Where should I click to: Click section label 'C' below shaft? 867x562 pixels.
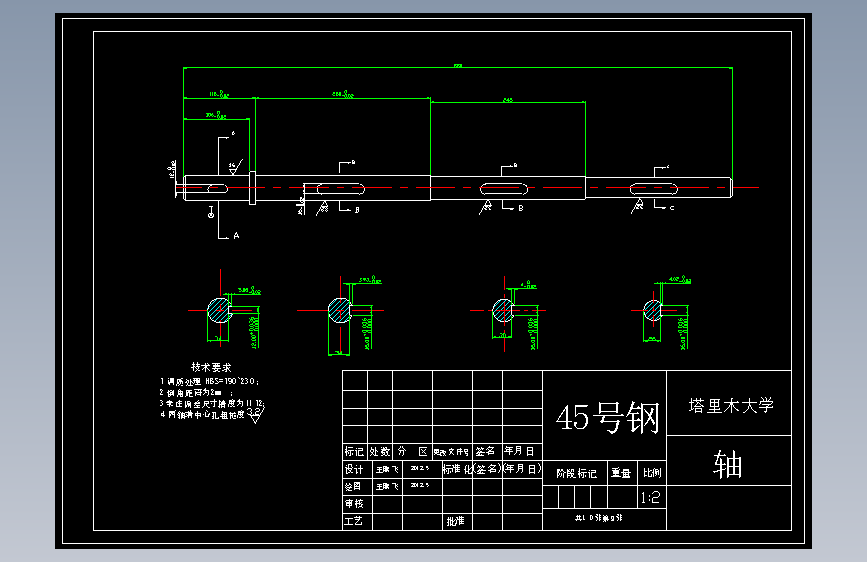[672, 208]
